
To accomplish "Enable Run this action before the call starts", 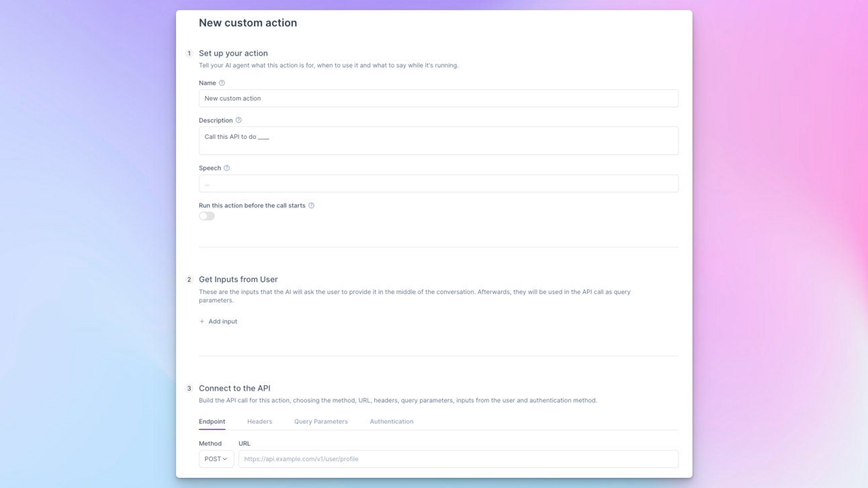I will tap(206, 215).
